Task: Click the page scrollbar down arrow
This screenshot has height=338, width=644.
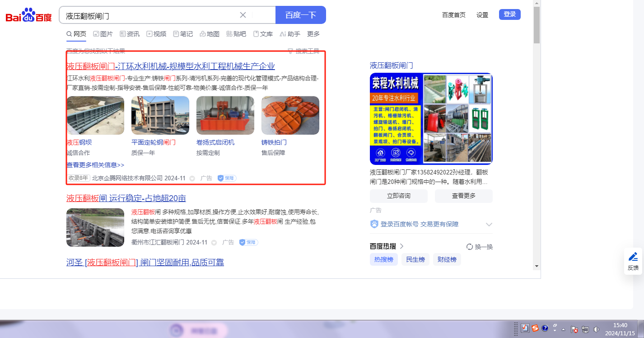Action: (x=537, y=266)
